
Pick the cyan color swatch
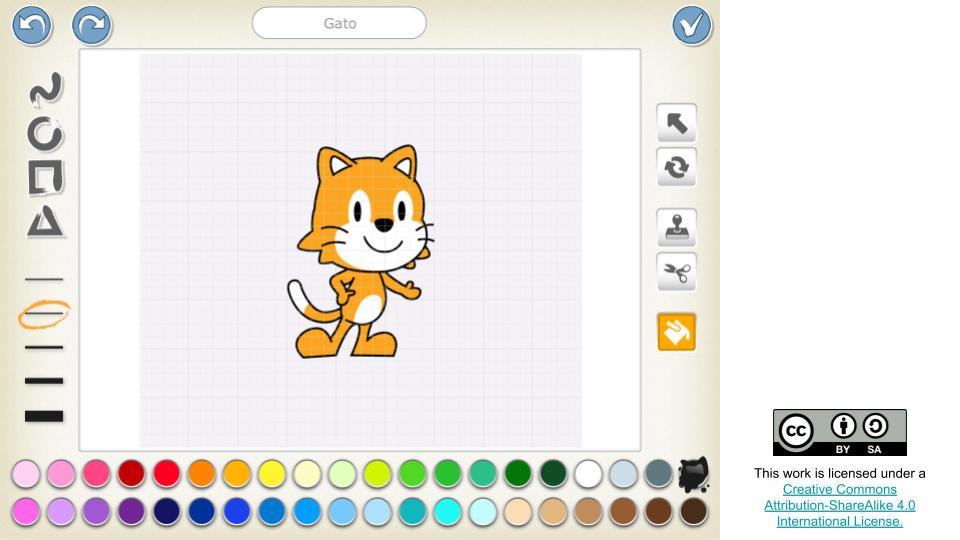click(448, 511)
